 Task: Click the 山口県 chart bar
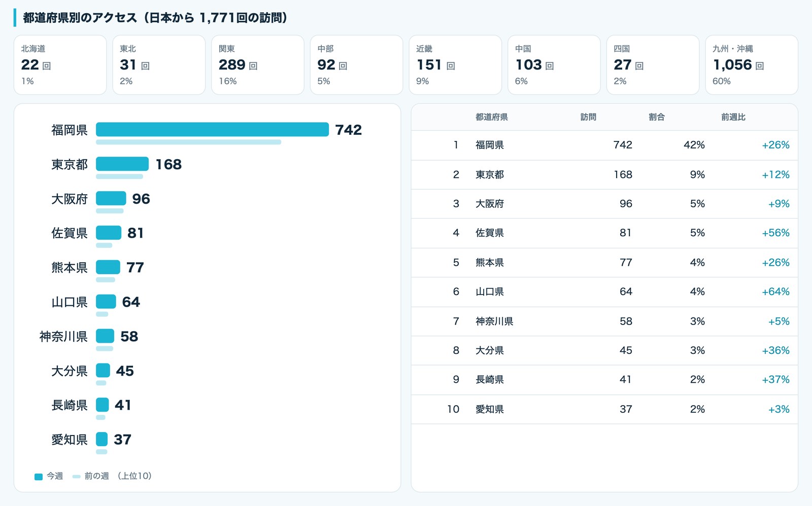(x=106, y=302)
